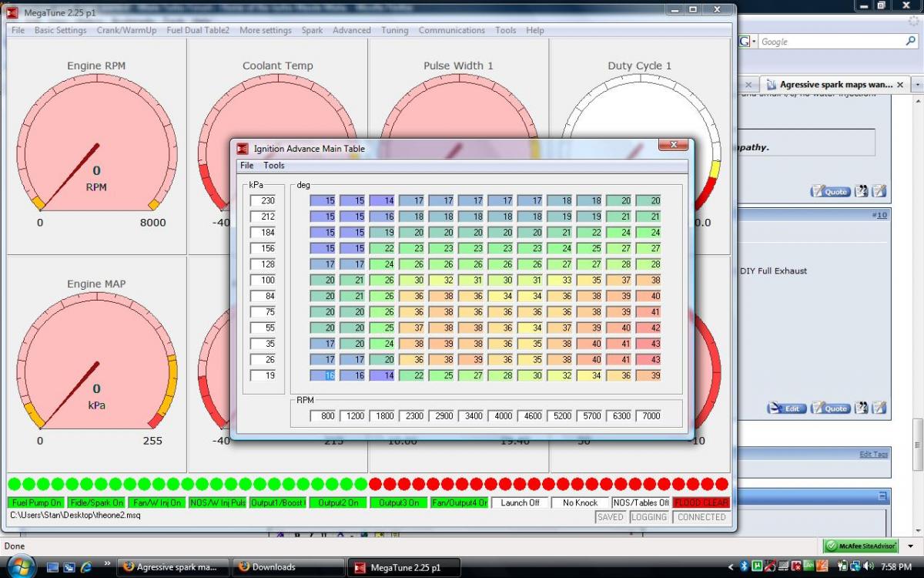Image resolution: width=924 pixels, height=578 pixels.
Task: Toggle the Fuel Pump On indicator
Action: pyautogui.click(x=36, y=502)
